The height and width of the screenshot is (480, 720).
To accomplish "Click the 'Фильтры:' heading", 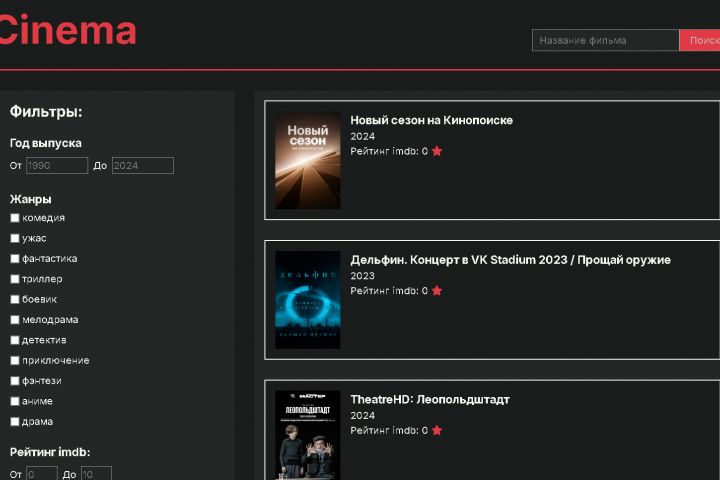I will [46, 112].
